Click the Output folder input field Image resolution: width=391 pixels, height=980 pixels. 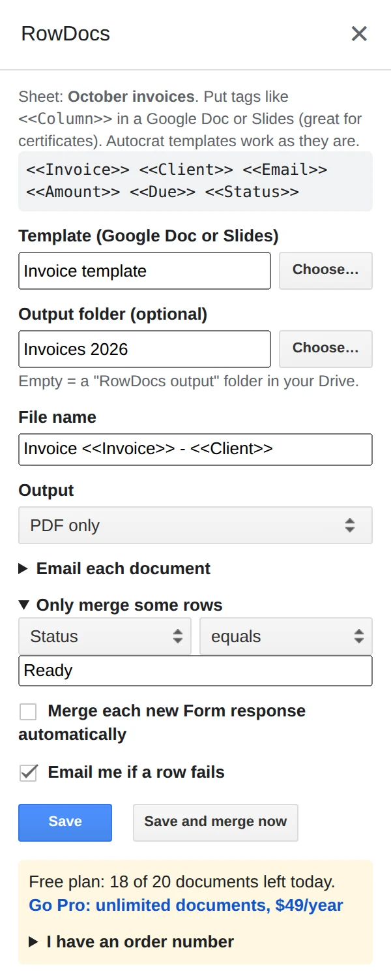(144, 349)
